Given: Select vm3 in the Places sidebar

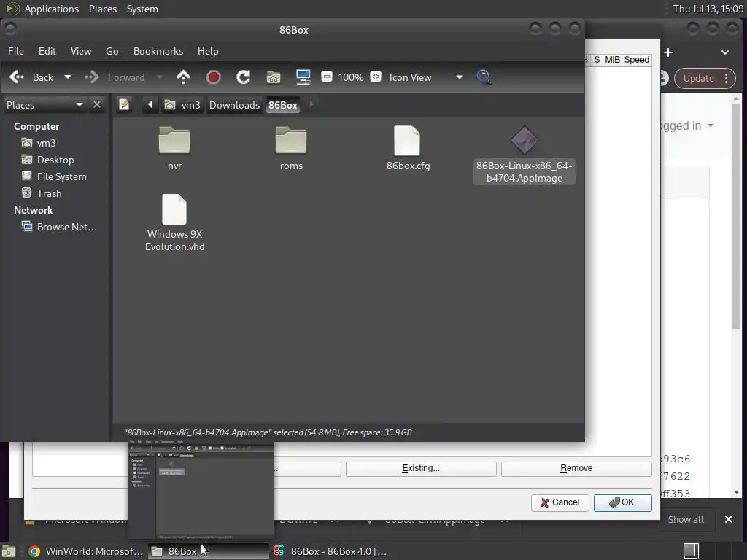Looking at the screenshot, I should coord(46,143).
